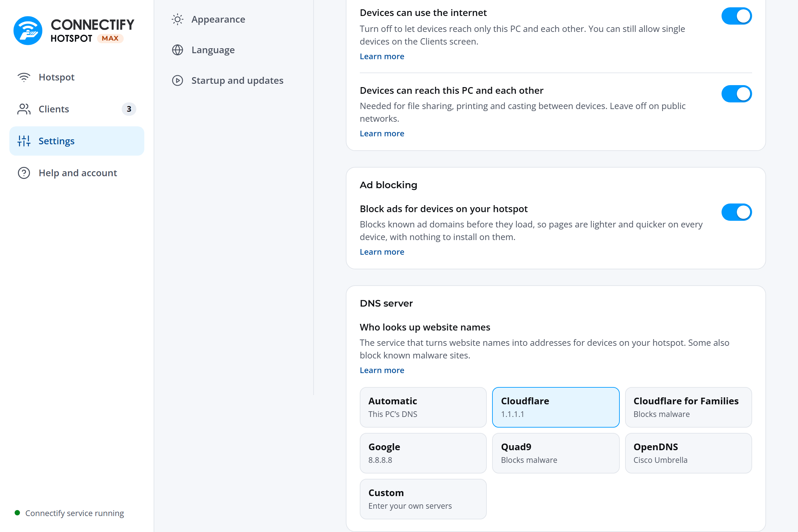The width and height of the screenshot is (798, 532).
Task: Switch to Appearance settings
Action: click(x=233, y=19)
